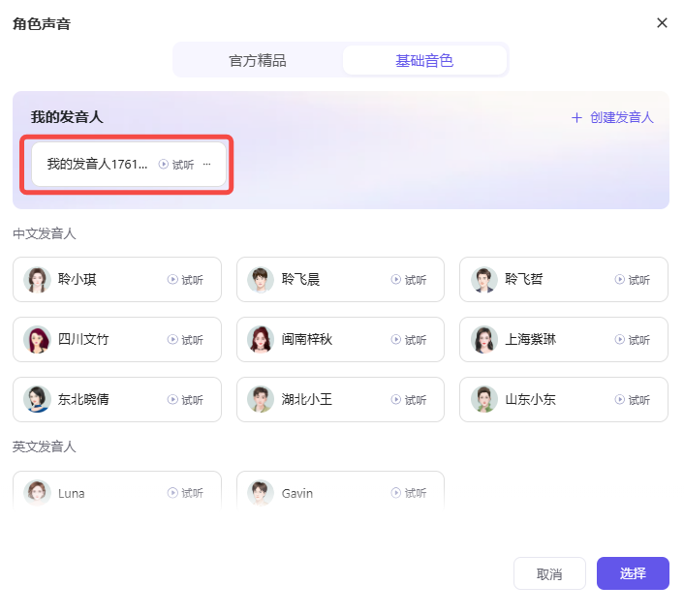Play preview for 东北晓倩 voice
Viewport: 684px width, 616px height.
click(x=185, y=400)
